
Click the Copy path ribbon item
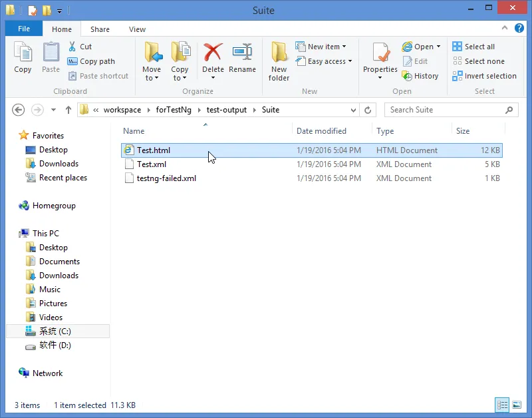(x=91, y=61)
